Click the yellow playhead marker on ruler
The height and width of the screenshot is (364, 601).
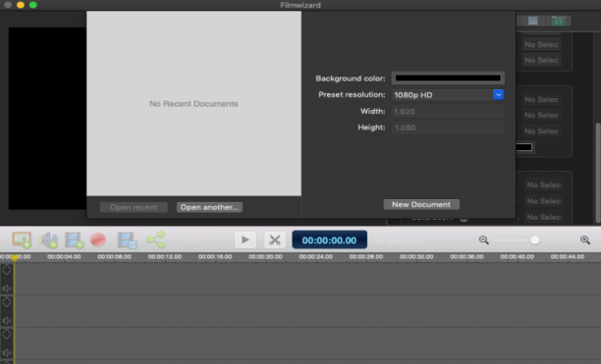pos(15,258)
